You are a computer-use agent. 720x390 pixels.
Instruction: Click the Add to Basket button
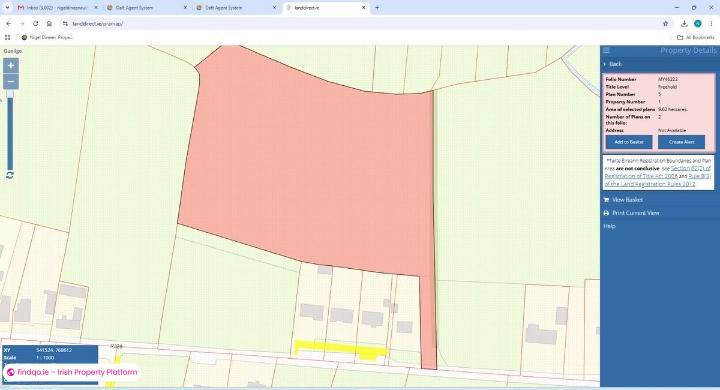pos(629,142)
